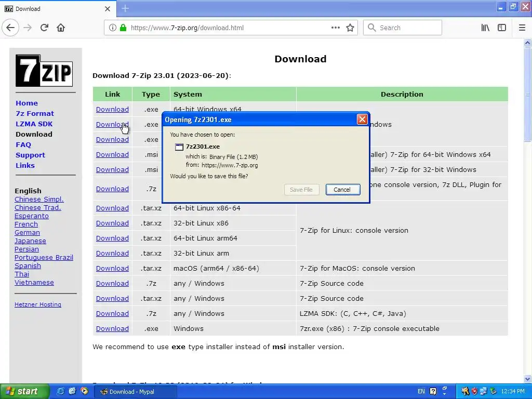Go to Home in the sidebar
Screen dimensions: 532x399
click(x=27, y=103)
